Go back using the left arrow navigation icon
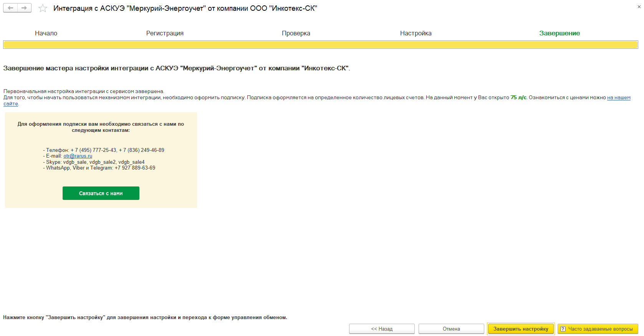The width and height of the screenshot is (644, 336). pos(10,8)
